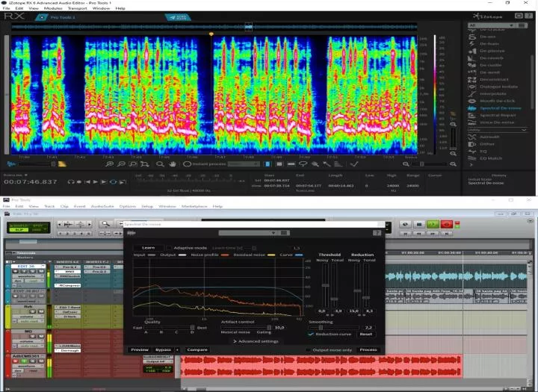
Task: Click the Threshold Noisy vertical slider
Action: [325, 284]
